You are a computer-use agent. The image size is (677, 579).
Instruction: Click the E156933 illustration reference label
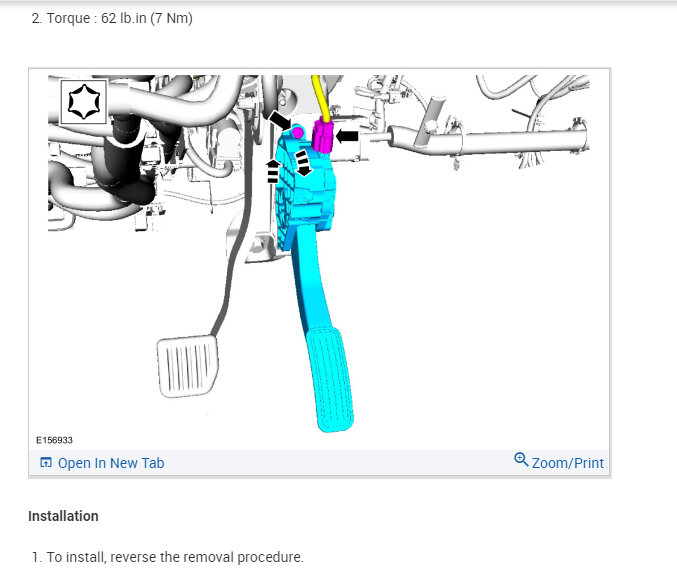coord(54,440)
